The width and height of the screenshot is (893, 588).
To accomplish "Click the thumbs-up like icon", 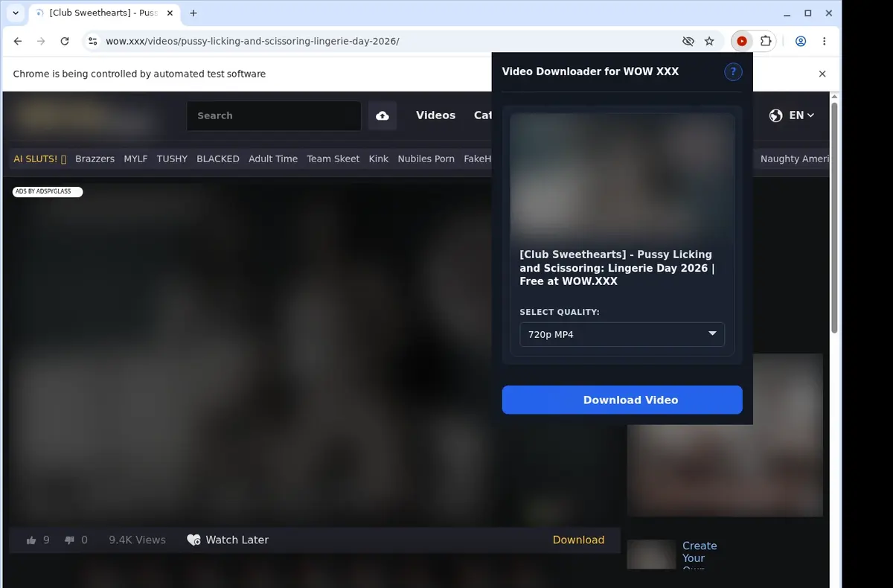I will pyautogui.click(x=31, y=540).
